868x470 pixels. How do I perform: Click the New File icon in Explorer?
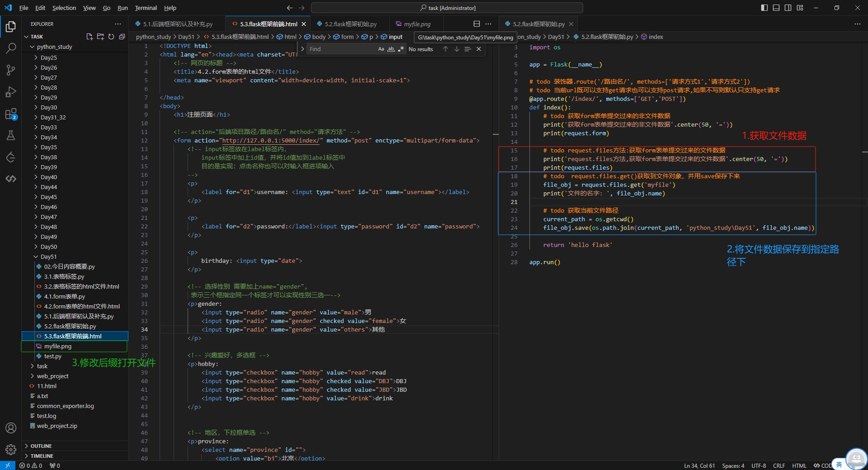click(90, 37)
